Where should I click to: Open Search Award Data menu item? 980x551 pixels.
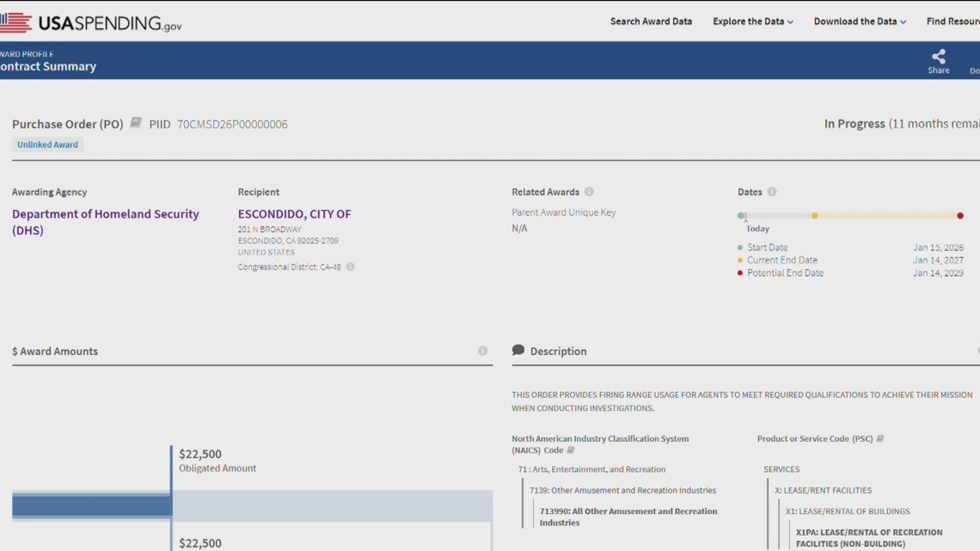[x=651, y=21]
